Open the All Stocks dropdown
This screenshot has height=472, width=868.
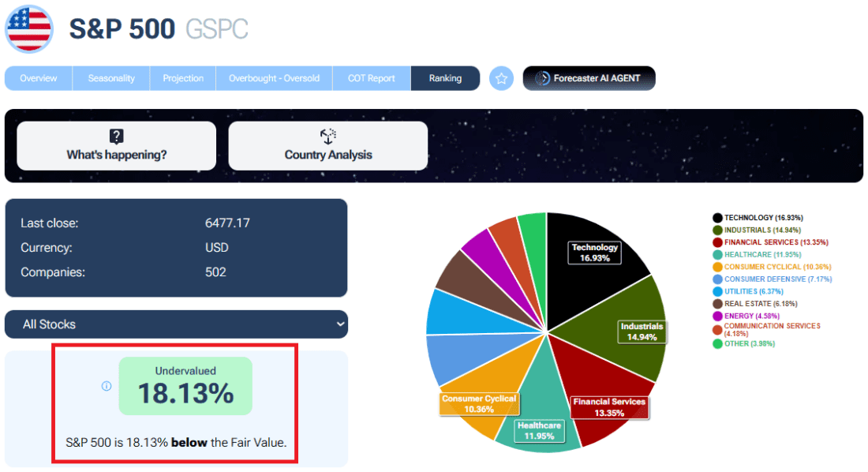pyautogui.click(x=176, y=324)
